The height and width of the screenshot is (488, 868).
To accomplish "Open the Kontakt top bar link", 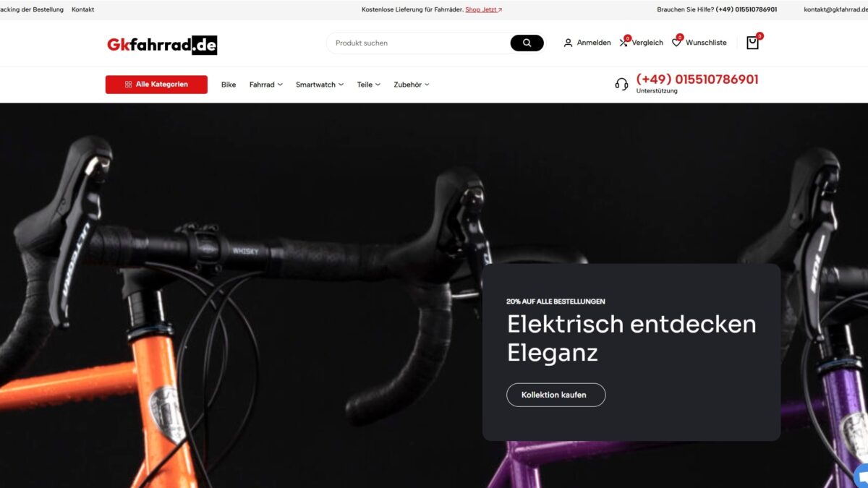I will pos(82,9).
